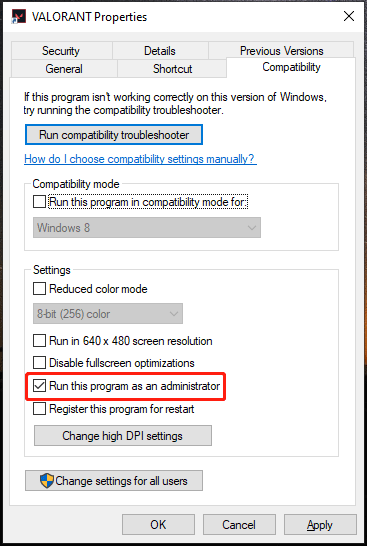The image size is (367, 546).
Task: Go to Previous Versions tab
Action: pyautogui.click(x=281, y=51)
